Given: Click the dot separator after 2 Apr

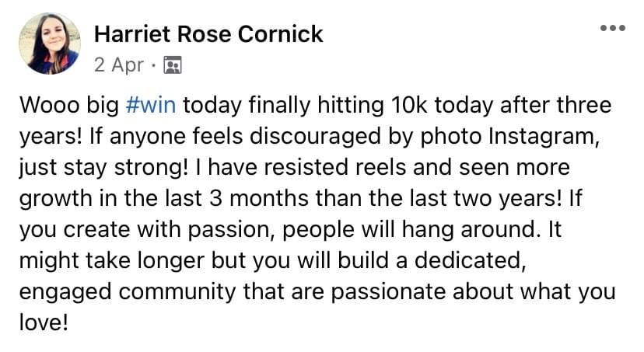Looking at the screenshot, I should click(x=153, y=65).
